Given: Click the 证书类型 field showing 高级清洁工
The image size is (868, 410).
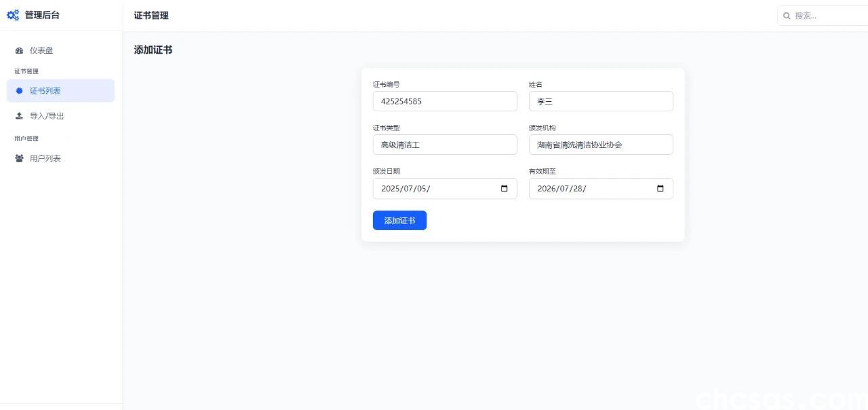Looking at the screenshot, I should pos(445,145).
